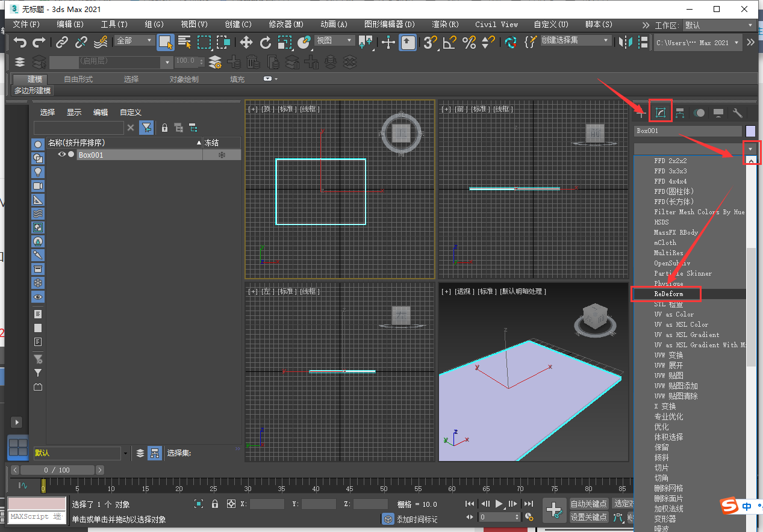Open the Edit Named Selection Sets icon

pos(531,42)
